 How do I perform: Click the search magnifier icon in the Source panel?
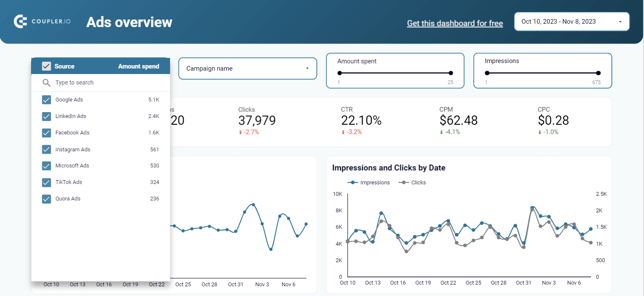click(x=47, y=82)
